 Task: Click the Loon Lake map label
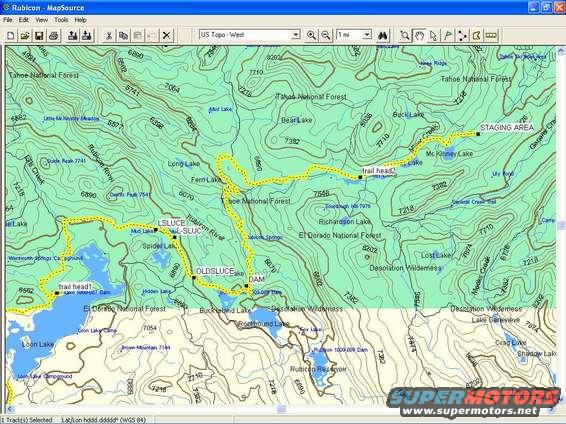pyautogui.click(x=38, y=344)
